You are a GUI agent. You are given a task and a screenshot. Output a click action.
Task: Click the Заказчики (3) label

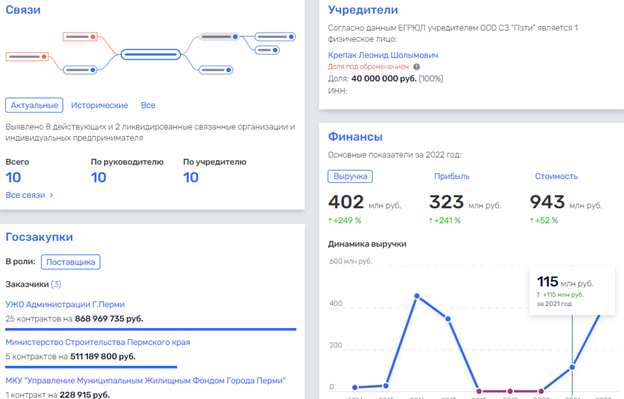[33, 284]
